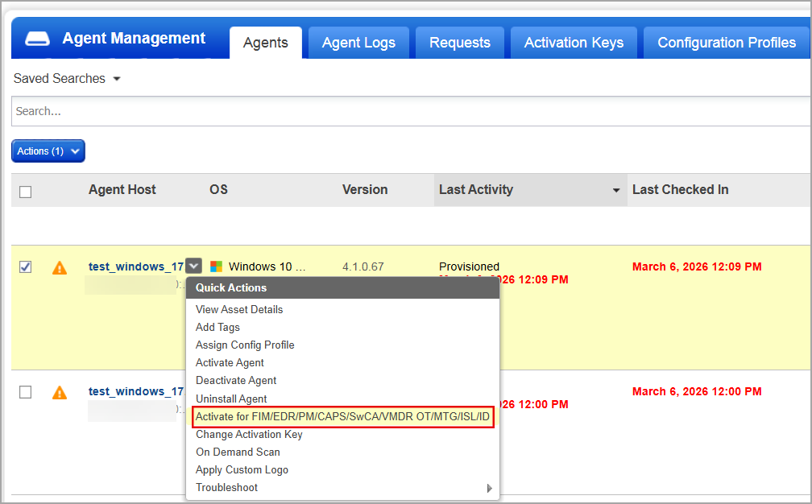Expand Troubleshoot submenu arrow

[x=489, y=488]
